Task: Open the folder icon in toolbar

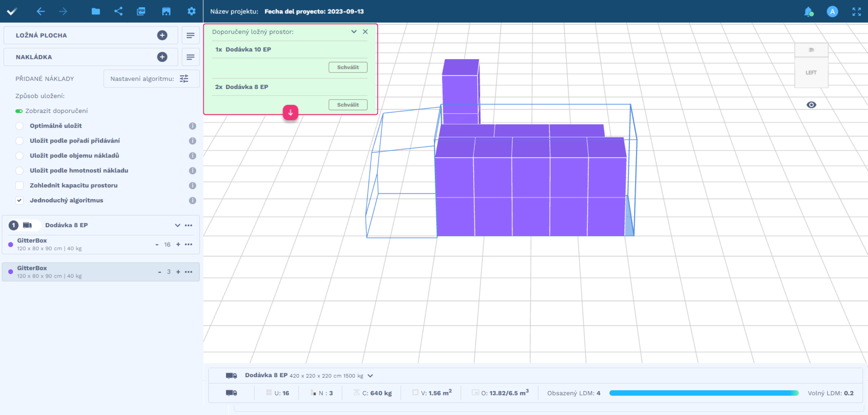Action: [96, 12]
